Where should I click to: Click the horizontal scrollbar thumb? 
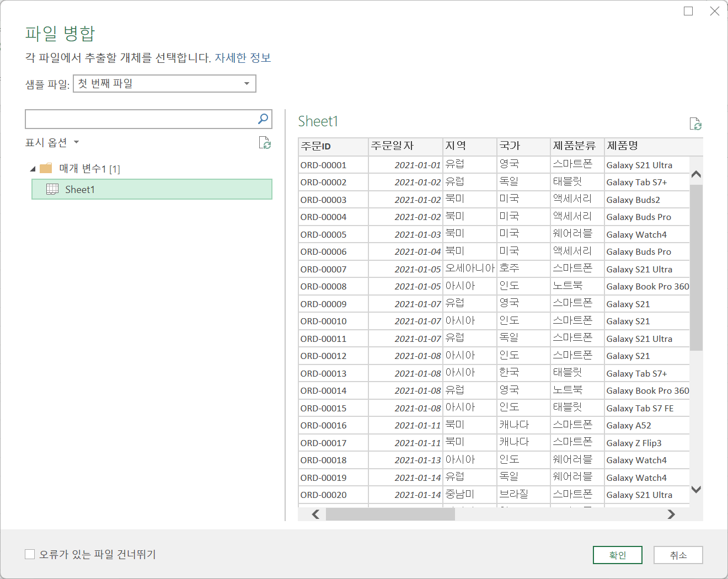(x=390, y=514)
